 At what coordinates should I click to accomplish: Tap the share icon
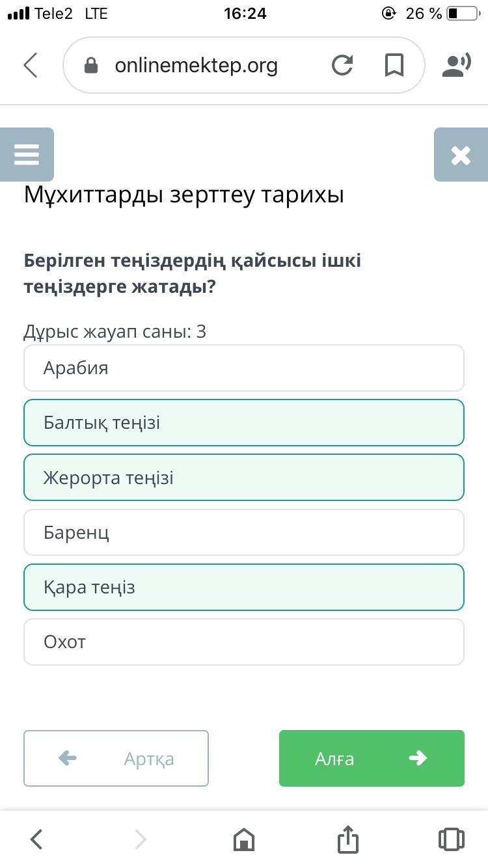(348, 839)
